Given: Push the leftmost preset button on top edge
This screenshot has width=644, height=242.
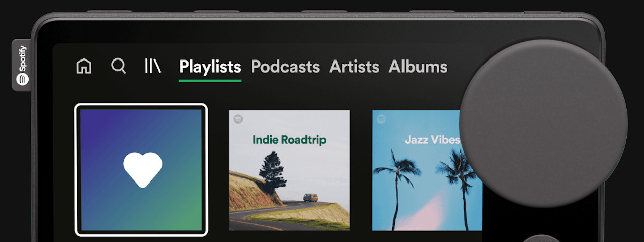Looking at the screenshot, I should point(109,11).
